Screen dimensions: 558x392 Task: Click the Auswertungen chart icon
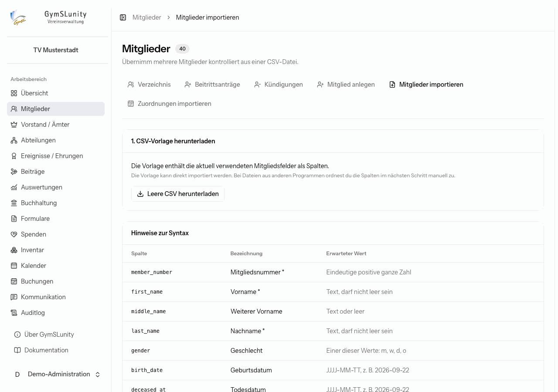tap(14, 187)
